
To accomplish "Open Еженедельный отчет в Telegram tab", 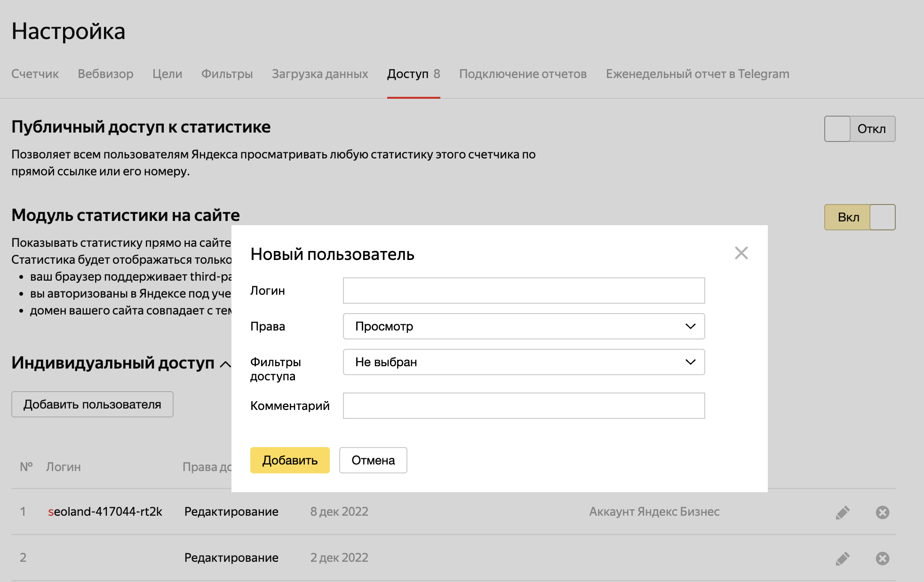I will pyautogui.click(x=697, y=74).
